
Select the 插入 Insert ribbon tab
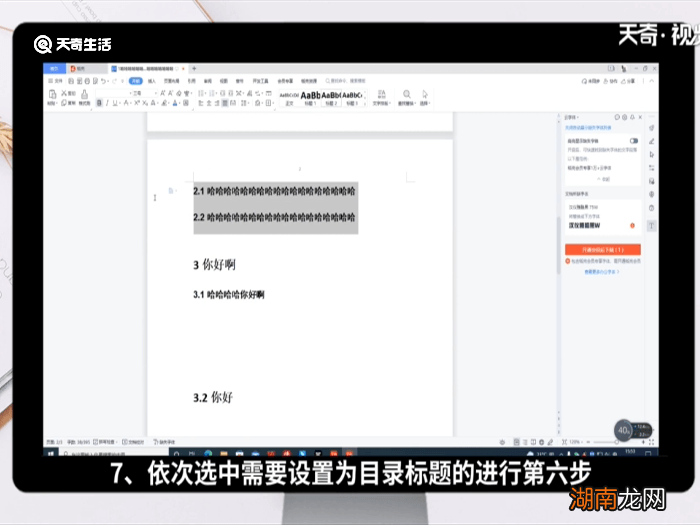click(x=152, y=81)
